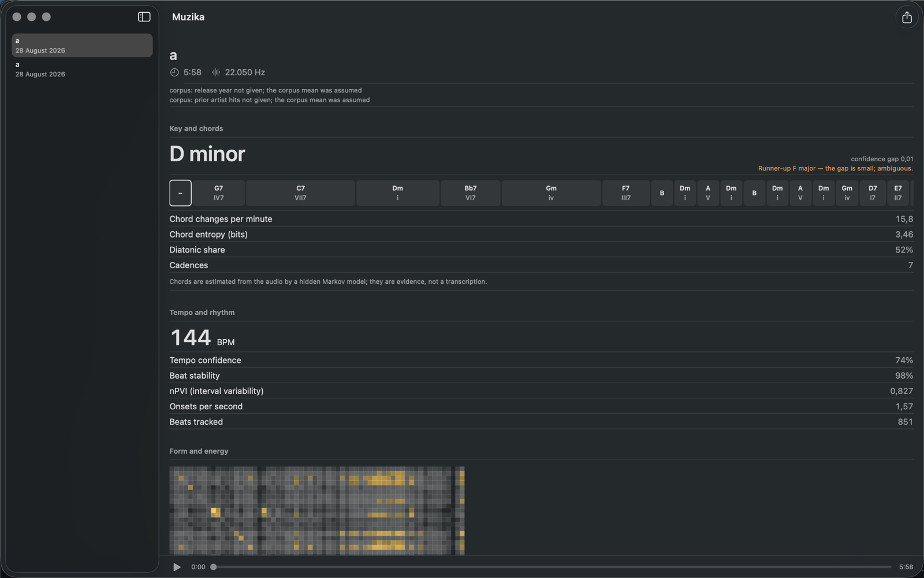Click the 'Onsets per second' row

click(x=541, y=406)
